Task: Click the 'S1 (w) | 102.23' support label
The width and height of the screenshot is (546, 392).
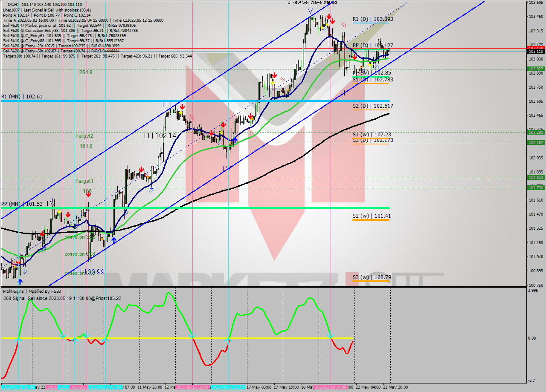Action: (x=372, y=135)
